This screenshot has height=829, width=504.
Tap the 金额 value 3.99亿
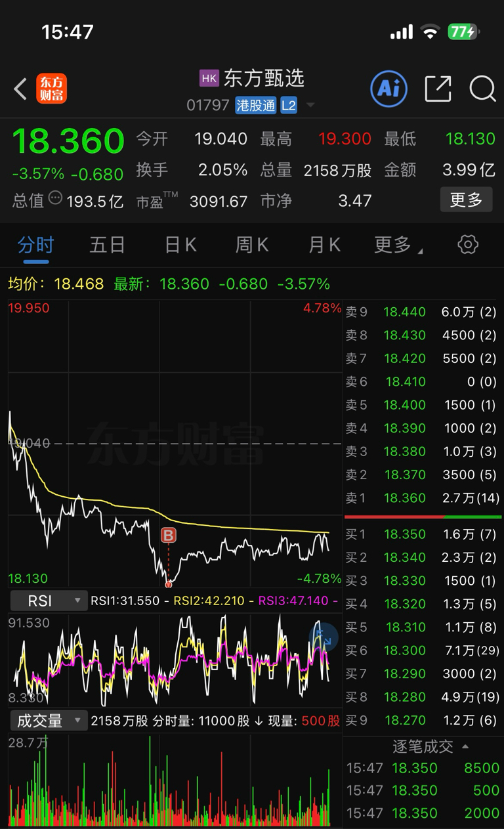tap(469, 170)
